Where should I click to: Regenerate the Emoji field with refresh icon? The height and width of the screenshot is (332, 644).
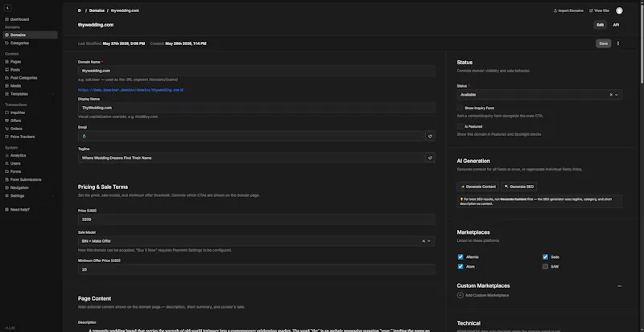click(x=430, y=136)
